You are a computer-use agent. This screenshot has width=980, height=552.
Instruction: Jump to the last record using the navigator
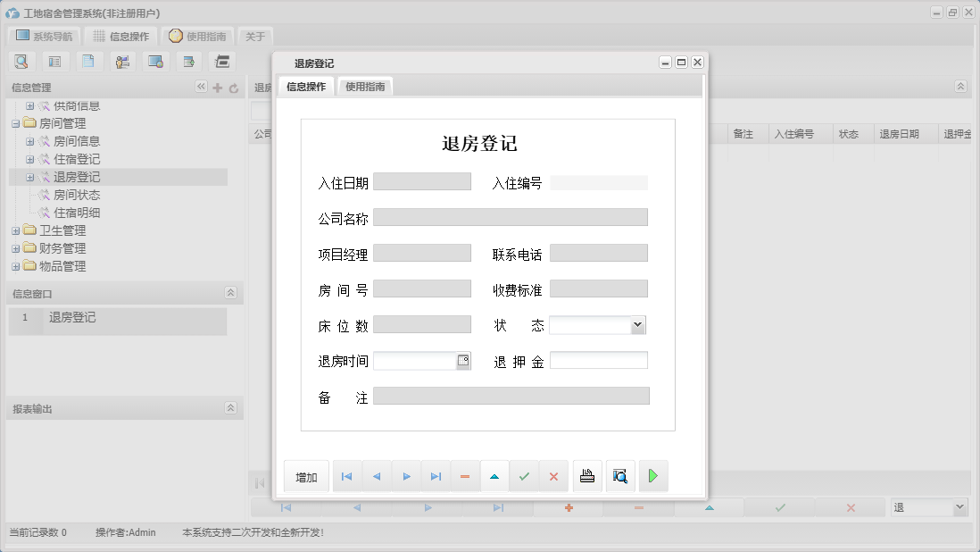436,476
